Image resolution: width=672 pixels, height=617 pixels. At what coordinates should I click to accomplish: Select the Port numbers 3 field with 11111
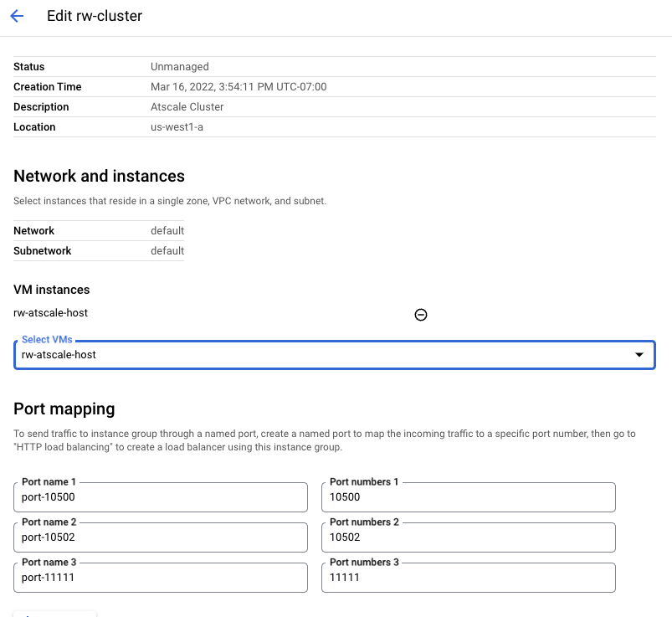(469, 578)
